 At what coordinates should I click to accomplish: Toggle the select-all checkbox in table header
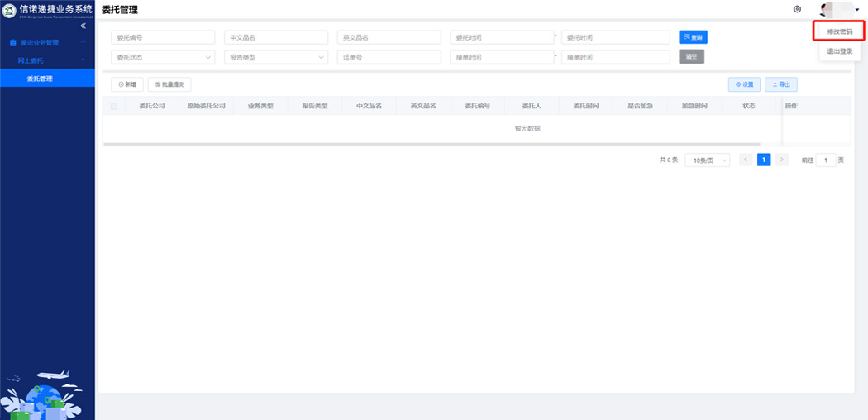(114, 106)
